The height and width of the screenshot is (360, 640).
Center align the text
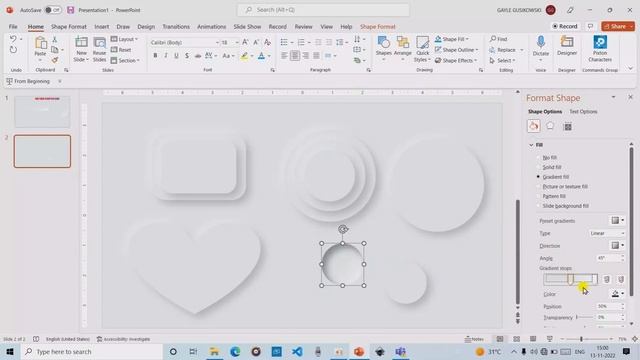click(x=295, y=56)
